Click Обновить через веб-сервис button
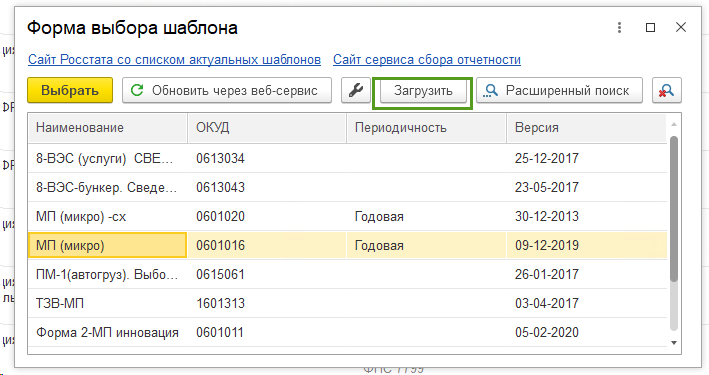The width and height of the screenshot is (709, 375). (x=227, y=90)
